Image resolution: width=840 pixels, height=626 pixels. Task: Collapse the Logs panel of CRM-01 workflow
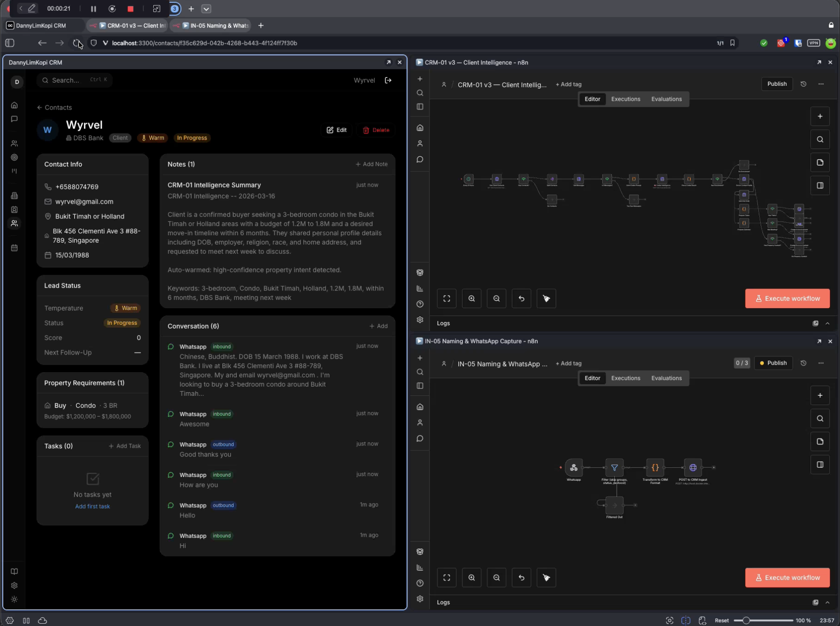(x=828, y=323)
